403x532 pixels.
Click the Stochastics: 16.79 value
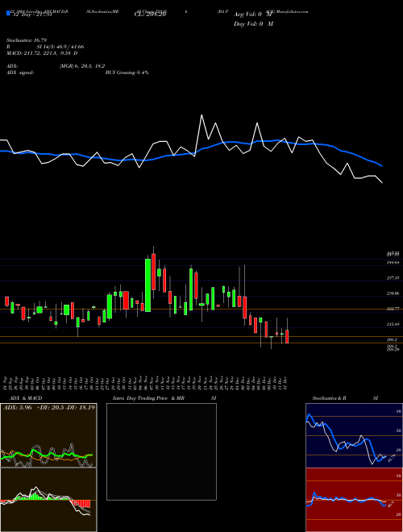click(x=26, y=40)
